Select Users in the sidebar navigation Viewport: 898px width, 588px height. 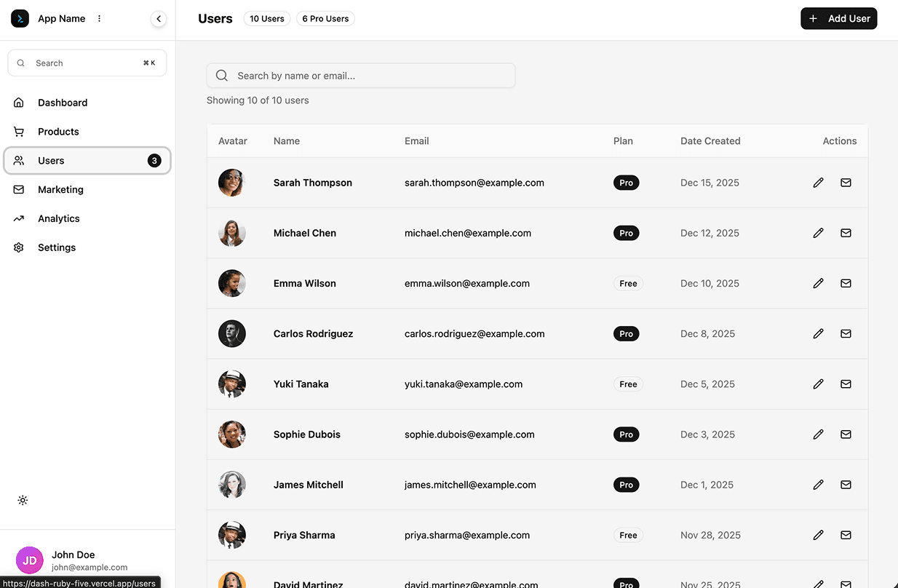(51, 160)
